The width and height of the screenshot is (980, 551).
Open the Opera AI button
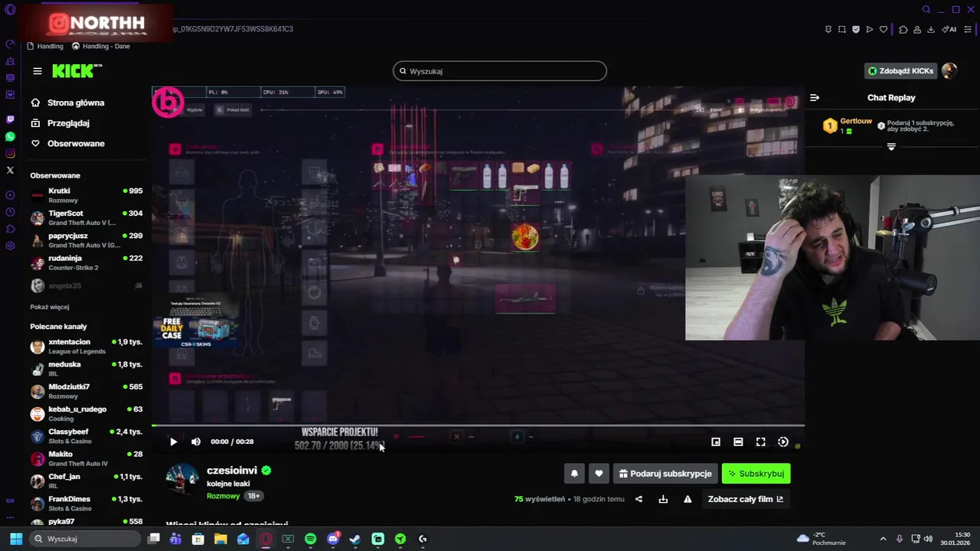click(x=949, y=29)
